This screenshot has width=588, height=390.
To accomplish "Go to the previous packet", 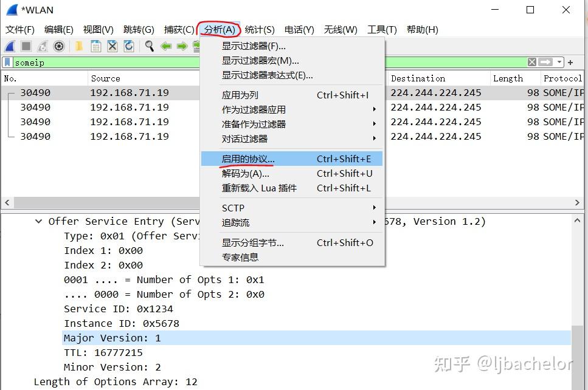I will click(x=166, y=46).
